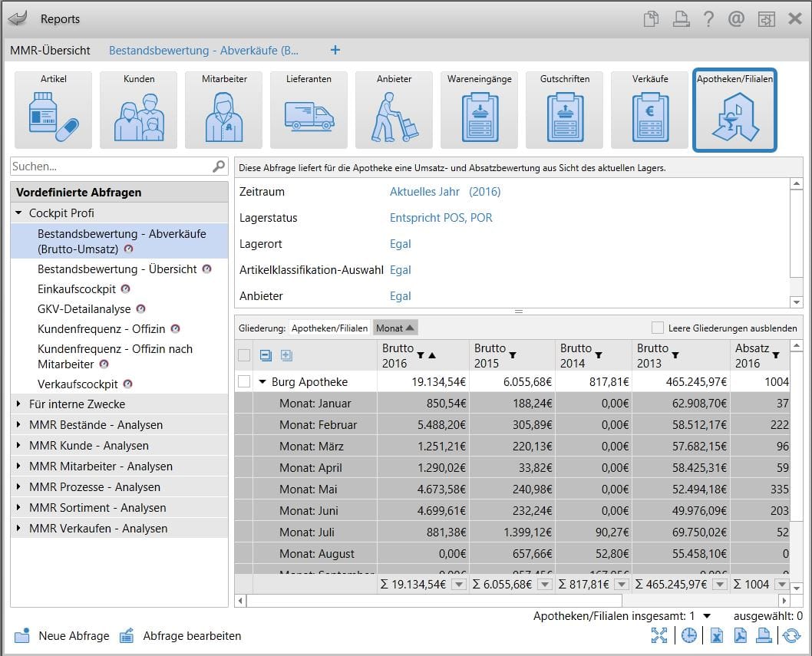Click the refresh icon at bottom right
The width and height of the screenshot is (812, 656).
point(790,635)
